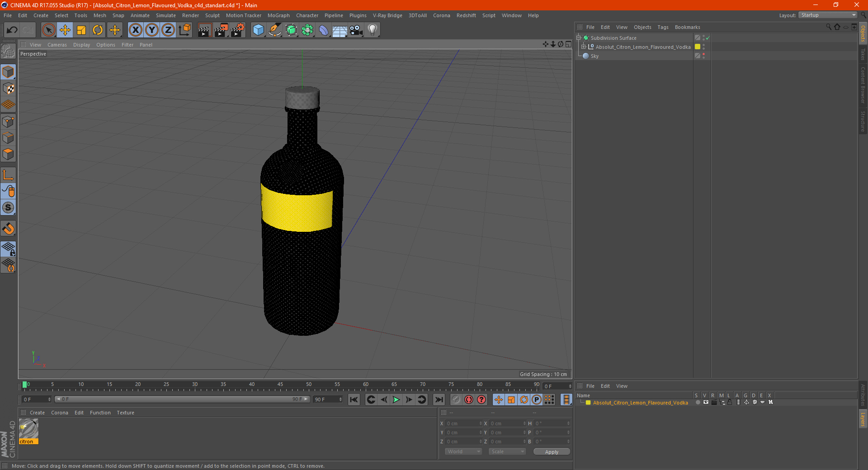Open Edit Render Settings
Viewport: 868px width, 470px height.
(x=238, y=30)
